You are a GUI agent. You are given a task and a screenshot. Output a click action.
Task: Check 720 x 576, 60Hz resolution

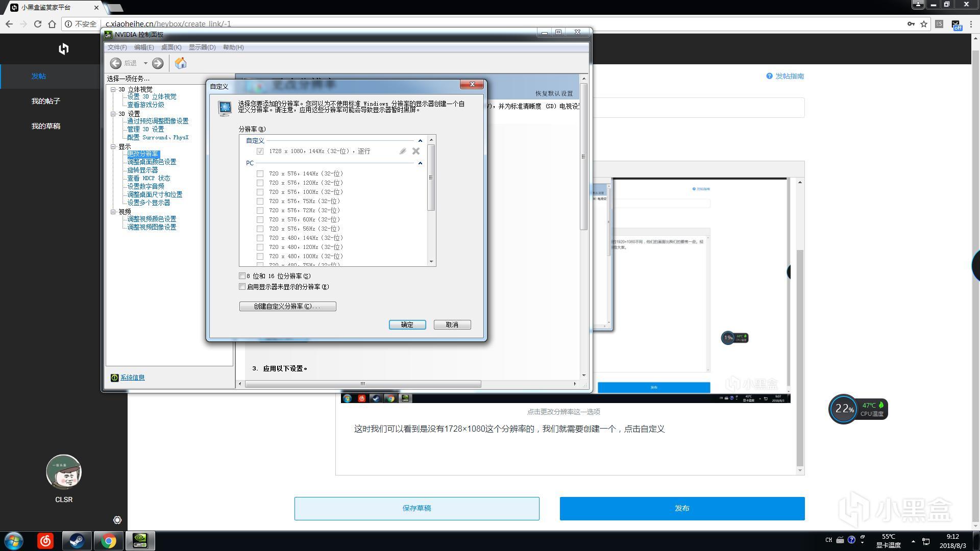point(260,219)
